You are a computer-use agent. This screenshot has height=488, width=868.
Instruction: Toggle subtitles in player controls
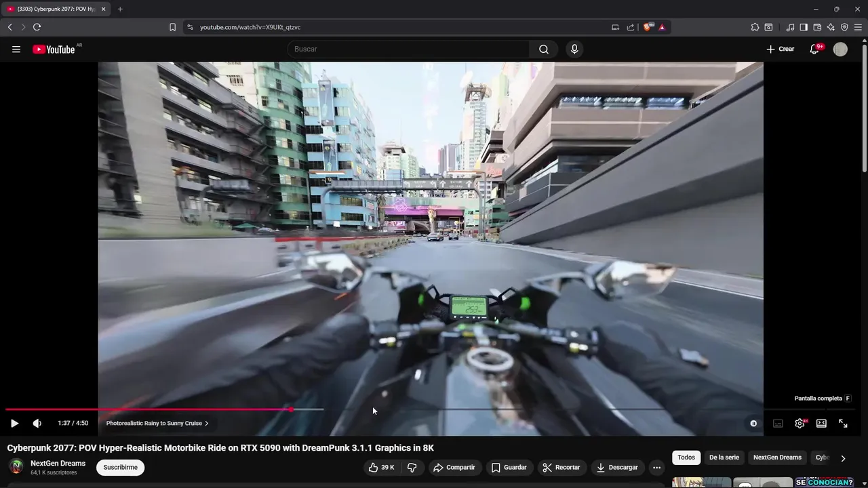(x=778, y=423)
